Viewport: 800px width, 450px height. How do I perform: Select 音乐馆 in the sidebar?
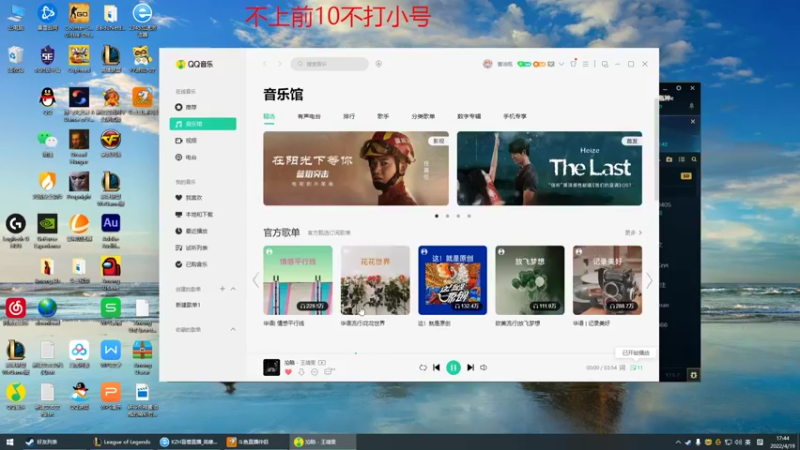tap(203, 124)
